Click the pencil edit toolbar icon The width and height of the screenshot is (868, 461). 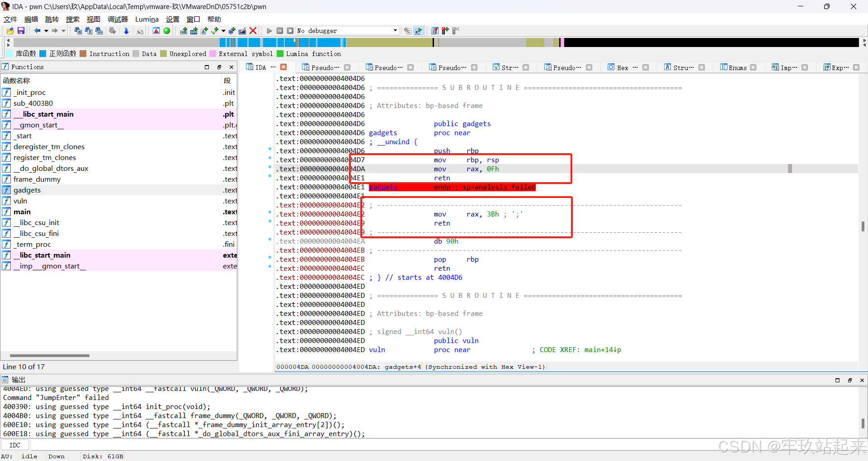click(242, 31)
